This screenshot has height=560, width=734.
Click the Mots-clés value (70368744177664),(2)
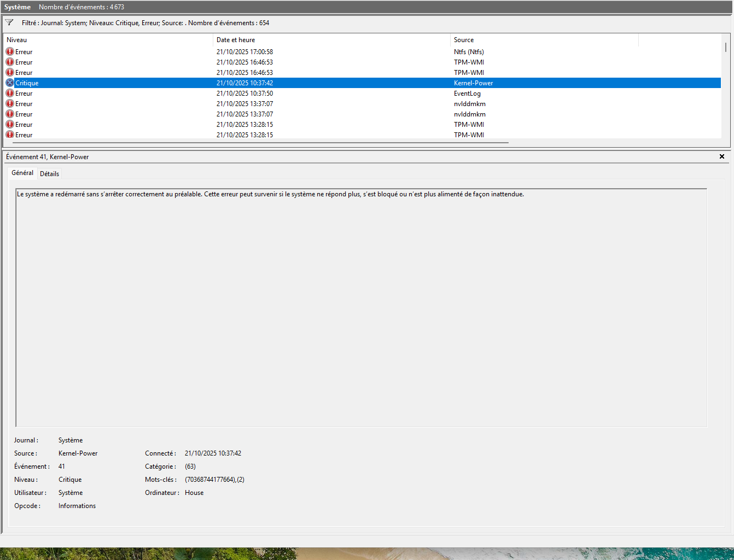click(x=214, y=480)
